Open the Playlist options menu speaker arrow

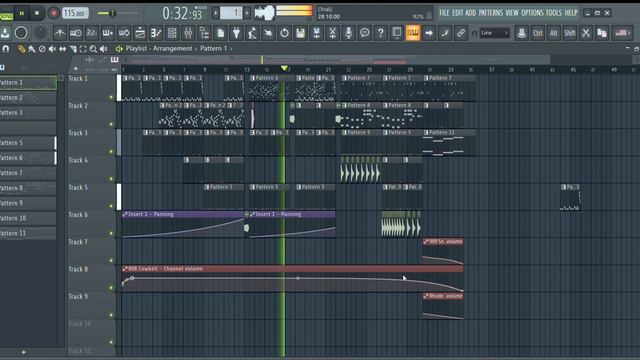(x=119, y=49)
